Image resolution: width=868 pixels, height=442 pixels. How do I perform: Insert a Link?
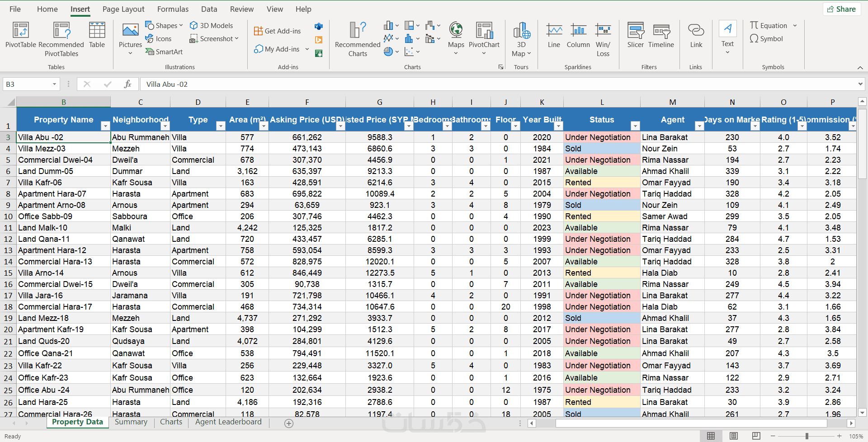click(696, 35)
